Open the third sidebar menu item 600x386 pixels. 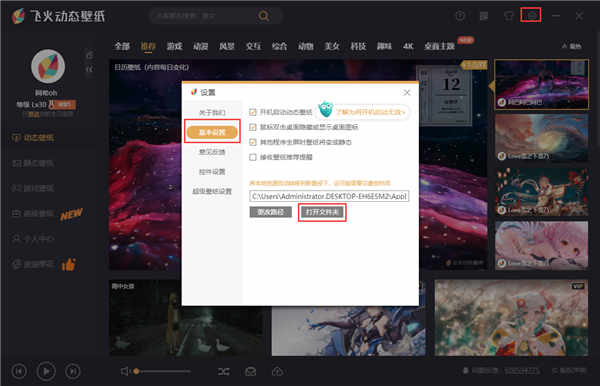pyautogui.click(x=33, y=188)
